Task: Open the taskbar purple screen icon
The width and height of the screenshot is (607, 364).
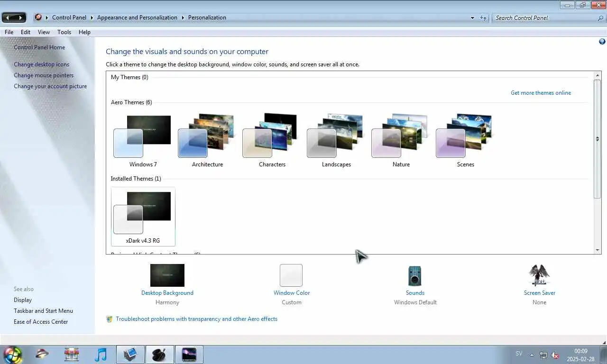Action: click(189, 355)
